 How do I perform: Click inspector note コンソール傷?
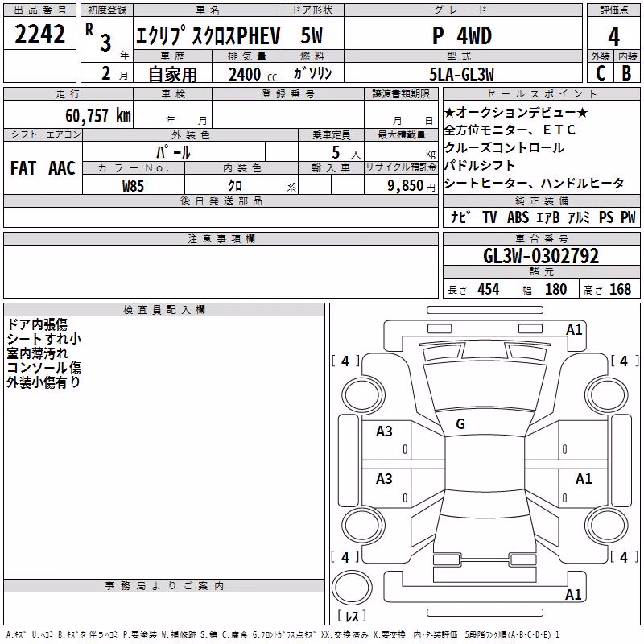(x=44, y=368)
